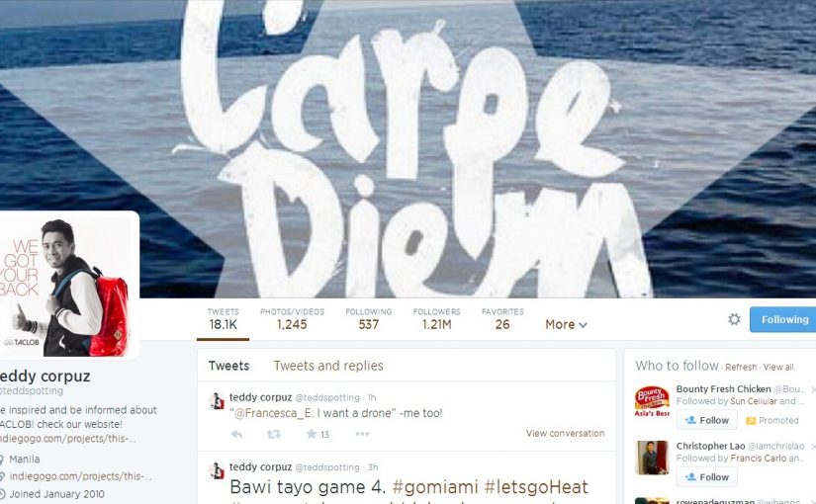The image size is (816, 504).
Task: Expand the More dropdown in profile stats
Action: pos(566,324)
